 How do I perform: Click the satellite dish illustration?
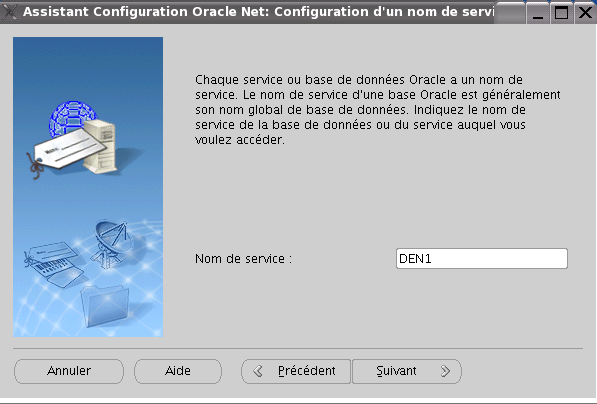pos(112,243)
